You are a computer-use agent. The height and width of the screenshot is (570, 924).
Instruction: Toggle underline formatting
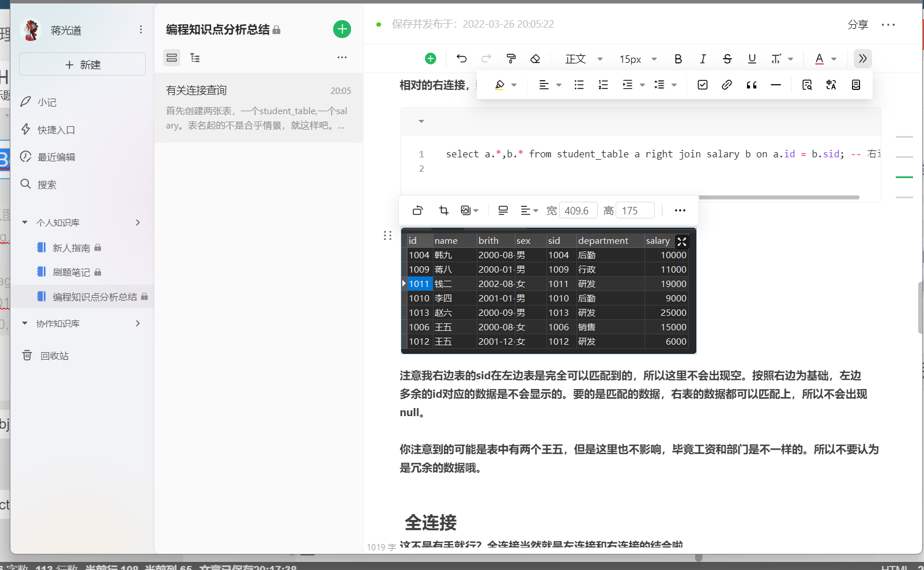click(x=752, y=58)
